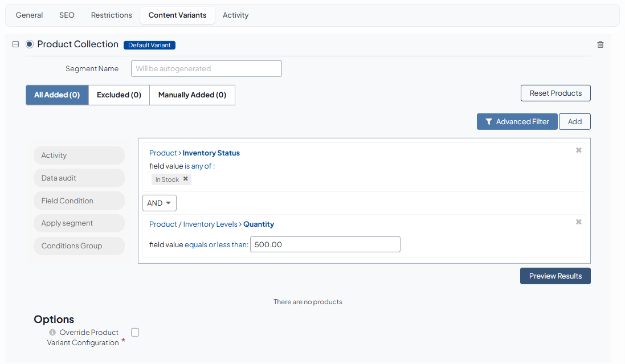Click the Reset Products button
The width and height of the screenshot is (625, 364).
(x=555, y=93)
